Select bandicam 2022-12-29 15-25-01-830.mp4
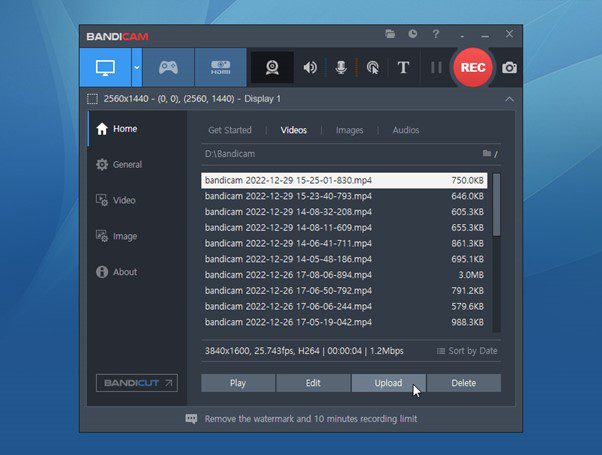Screen dimensions: 602x455 pos(344,180)
